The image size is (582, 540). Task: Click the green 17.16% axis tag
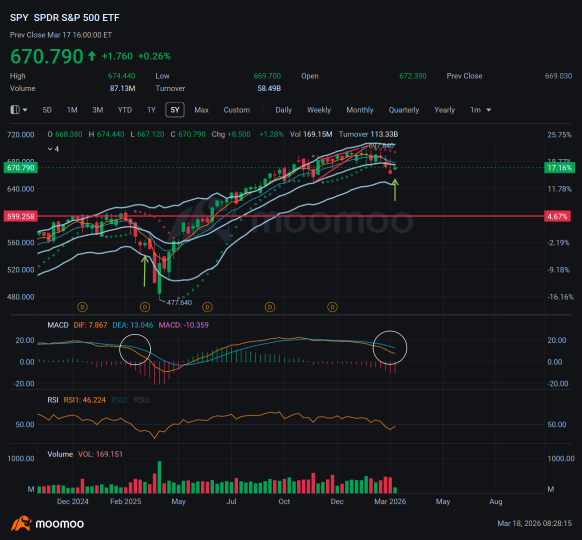pos(559,168)
